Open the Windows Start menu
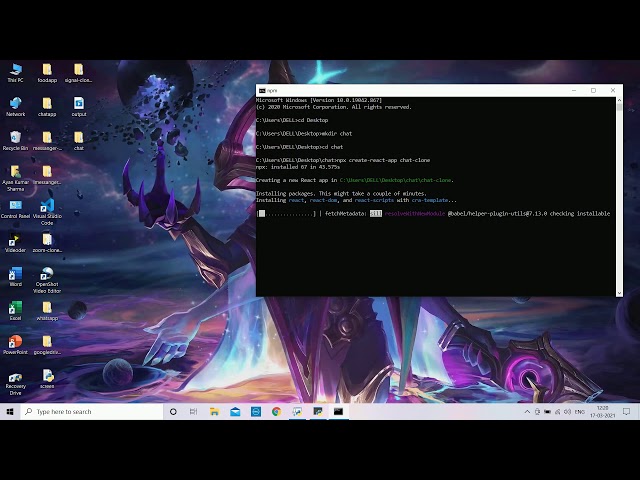Viewport: 640px width, 480px height. click(10, 411)
